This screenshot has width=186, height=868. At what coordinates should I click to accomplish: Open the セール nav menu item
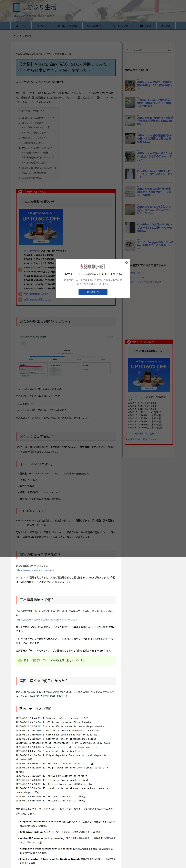pyautogui.click(x=42, y=26)
